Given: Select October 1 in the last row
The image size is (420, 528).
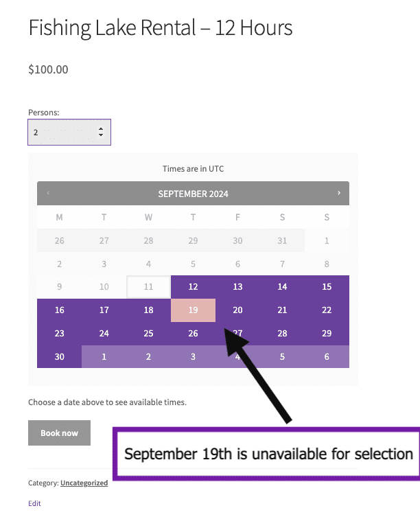Looking at the screenshot, I should tap(104, 356).
